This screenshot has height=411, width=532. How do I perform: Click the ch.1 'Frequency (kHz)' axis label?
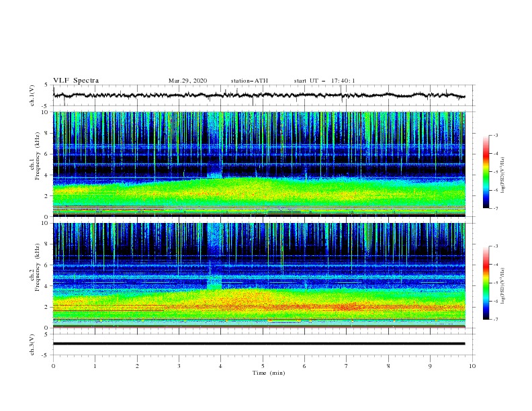point(38,156)
